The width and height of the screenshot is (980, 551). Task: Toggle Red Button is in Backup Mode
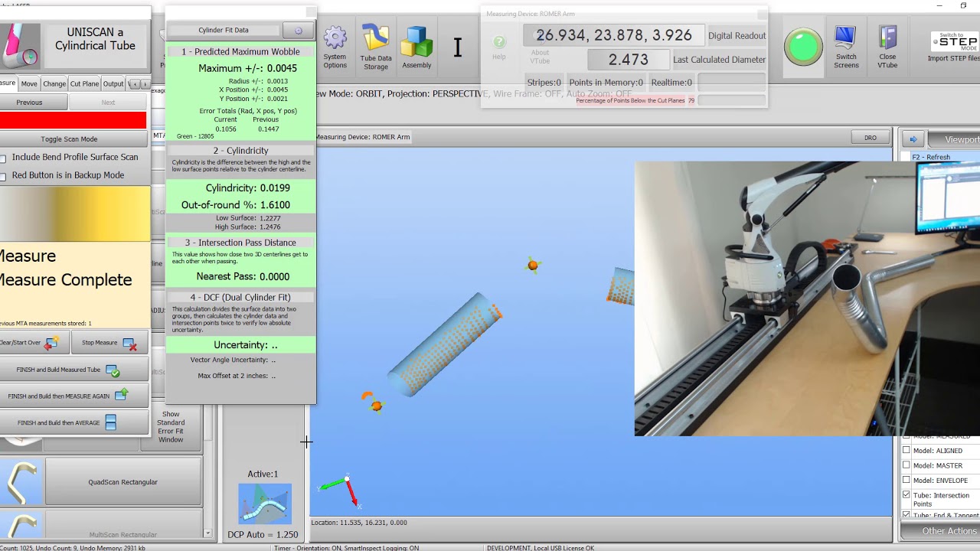(3, 177)
